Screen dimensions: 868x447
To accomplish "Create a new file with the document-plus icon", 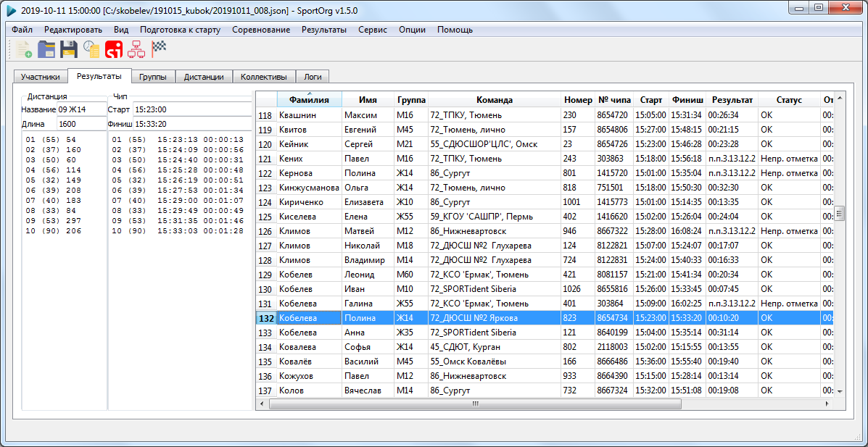I will [x=24, y=50].
